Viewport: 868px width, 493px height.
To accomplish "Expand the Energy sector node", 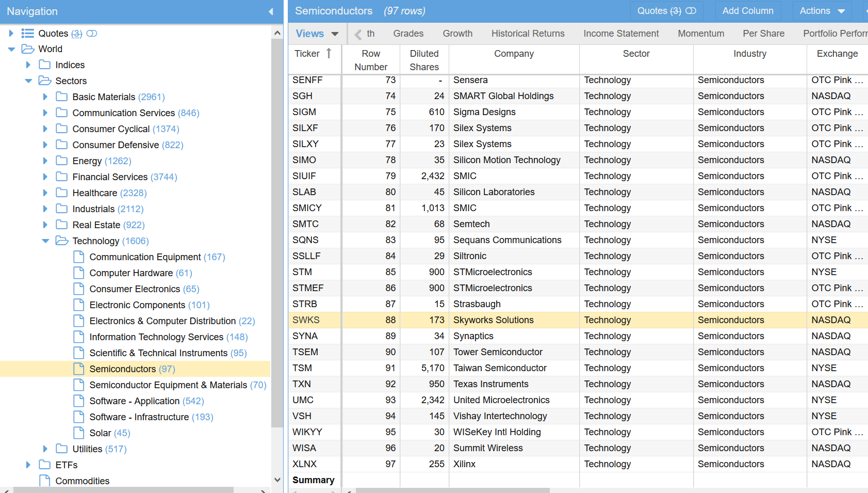I will coord(45,161).
